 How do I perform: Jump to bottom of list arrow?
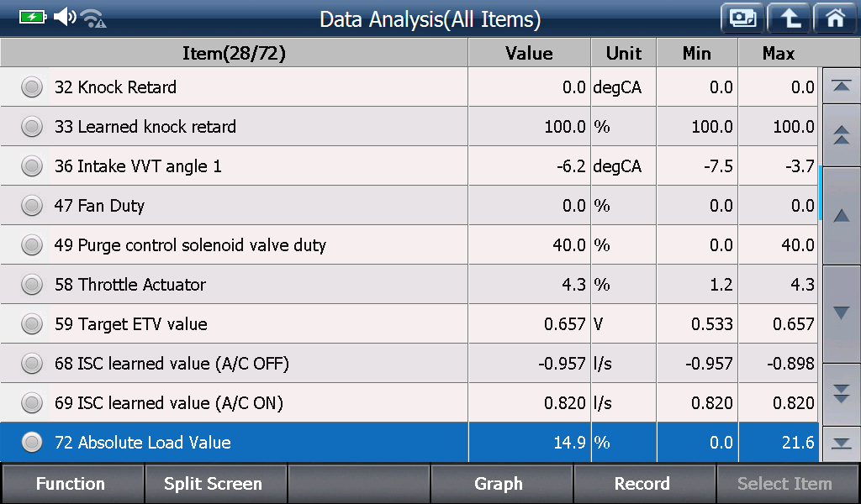point(841,444)
